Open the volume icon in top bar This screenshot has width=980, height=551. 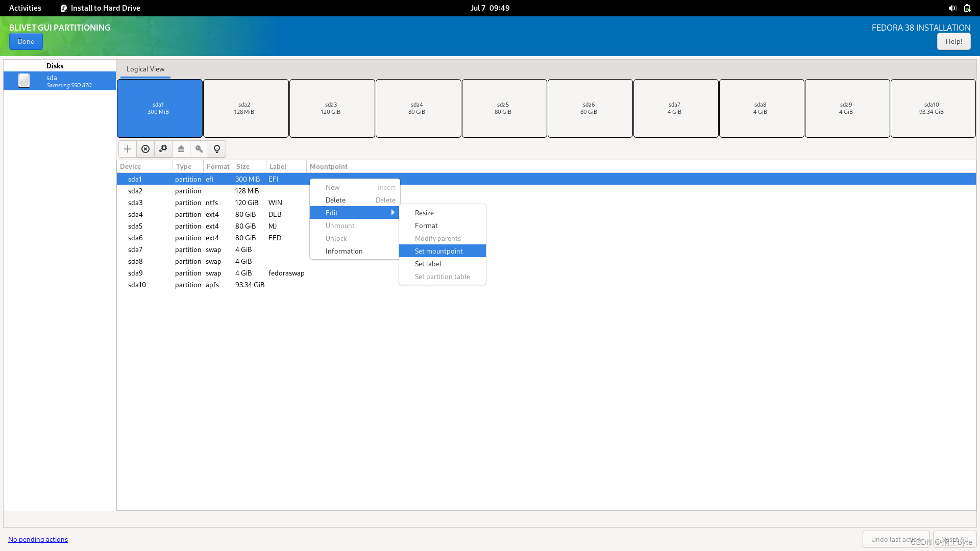[952, 8]
